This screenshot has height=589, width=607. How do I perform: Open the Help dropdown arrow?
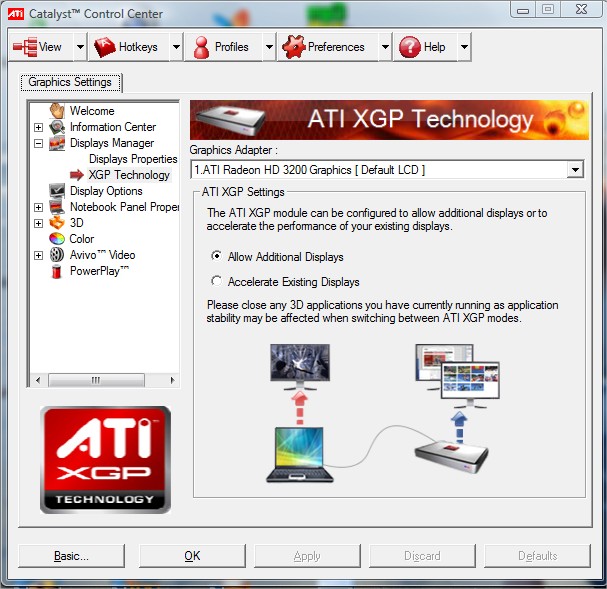[x=464, y=47]
